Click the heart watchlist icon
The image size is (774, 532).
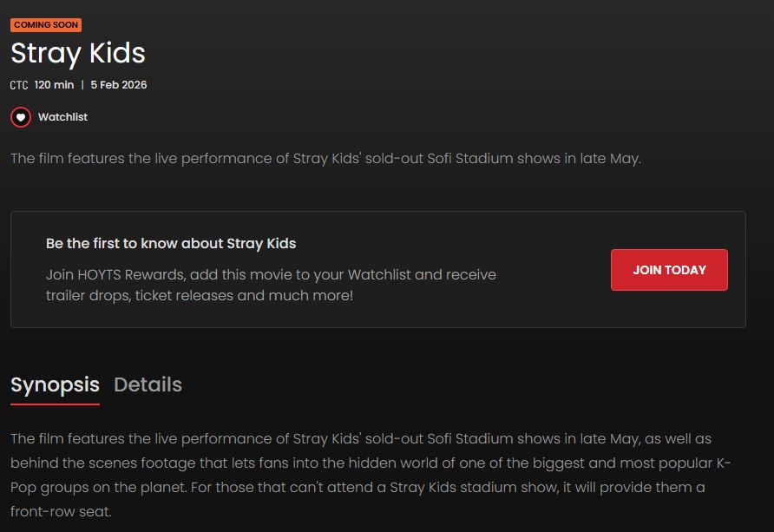[21, 117]
